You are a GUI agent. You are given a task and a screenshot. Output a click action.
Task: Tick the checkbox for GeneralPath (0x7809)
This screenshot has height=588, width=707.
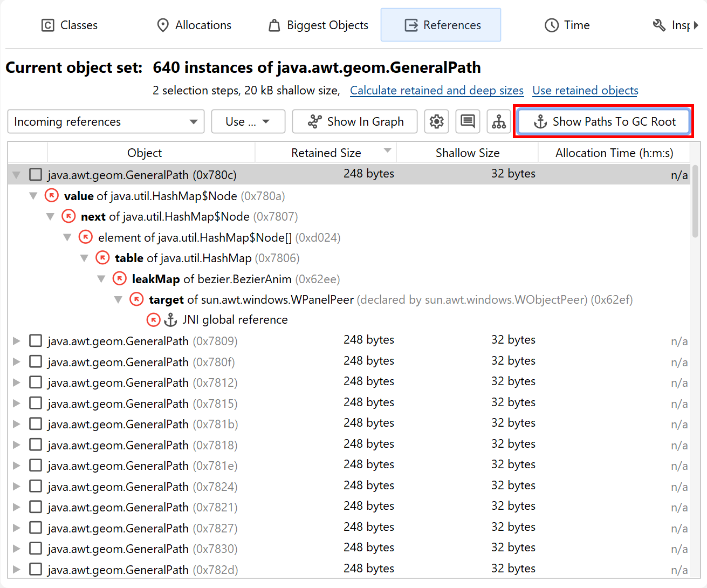coord(36,341)
